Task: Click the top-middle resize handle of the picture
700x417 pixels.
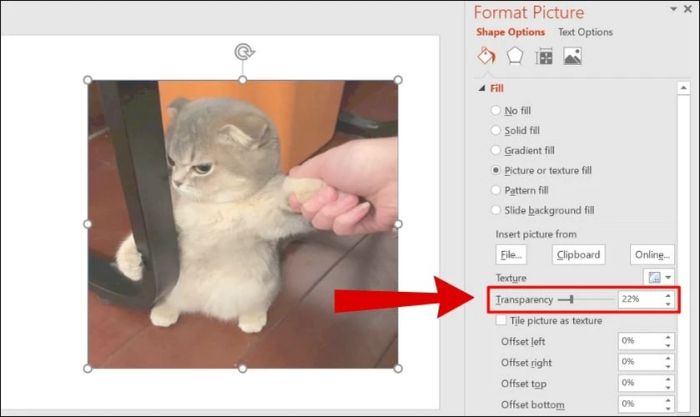Action: tap(242, 80)
